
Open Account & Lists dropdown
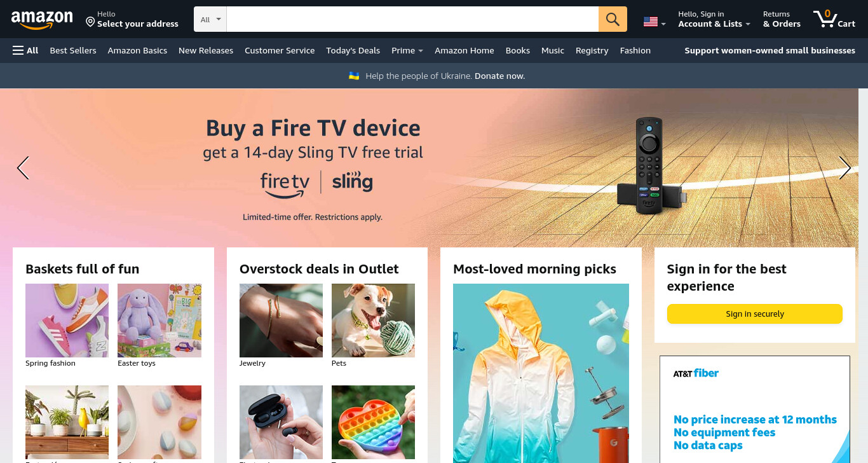[714, 19]
